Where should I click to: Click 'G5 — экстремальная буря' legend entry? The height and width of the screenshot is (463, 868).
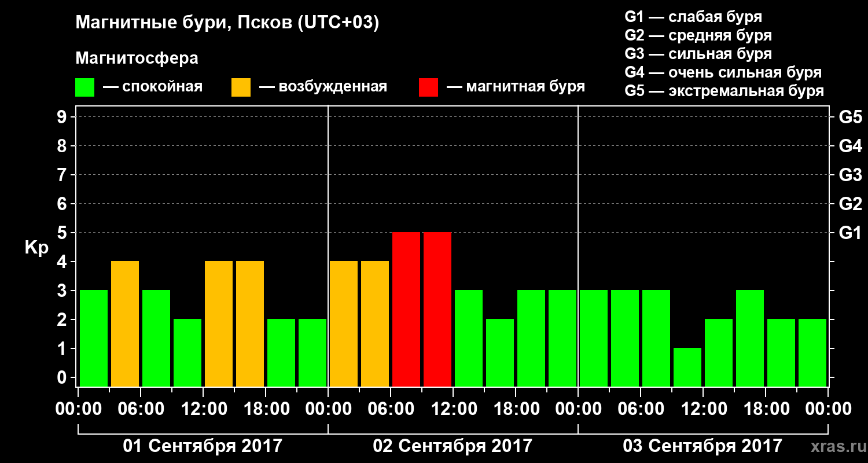click(724, 91)
